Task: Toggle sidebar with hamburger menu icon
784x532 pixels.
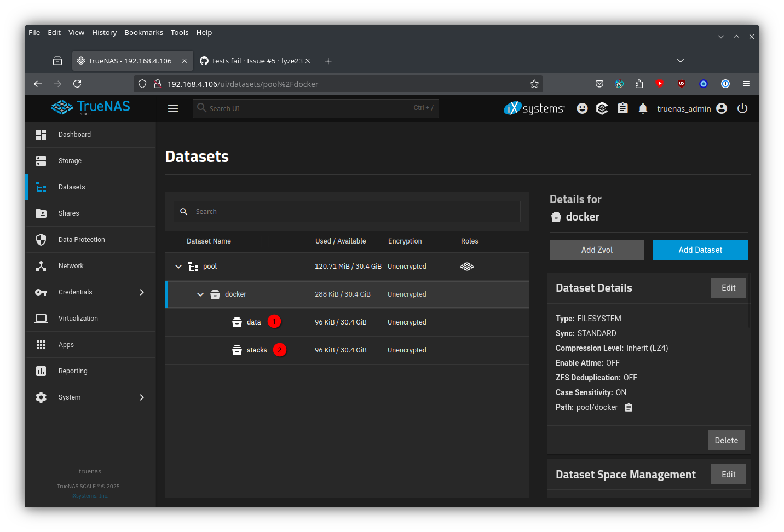Action: pos(173,108)
